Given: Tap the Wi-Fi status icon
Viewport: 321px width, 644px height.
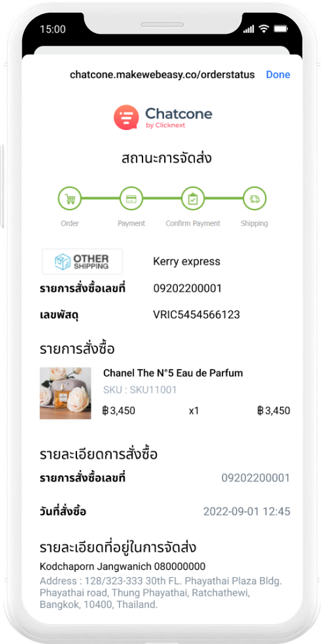Looking at the screenshot, I should 264,29.
